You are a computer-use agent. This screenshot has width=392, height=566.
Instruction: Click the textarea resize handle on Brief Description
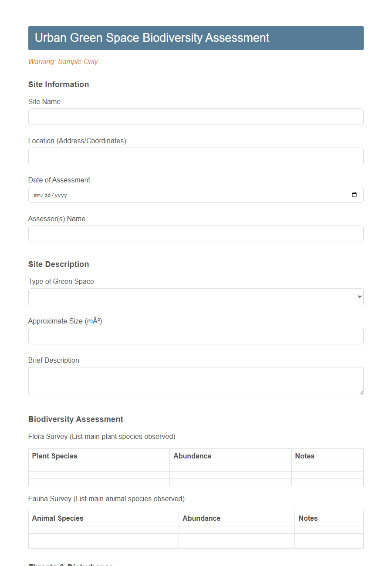(361, 393)
